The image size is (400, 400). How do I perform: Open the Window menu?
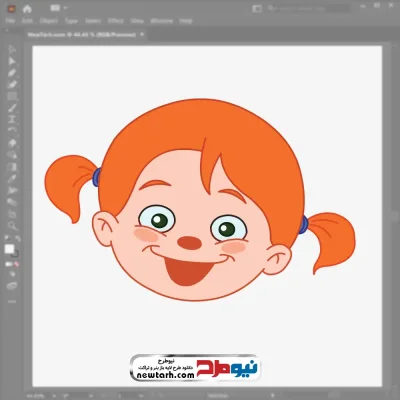point(162,21)
